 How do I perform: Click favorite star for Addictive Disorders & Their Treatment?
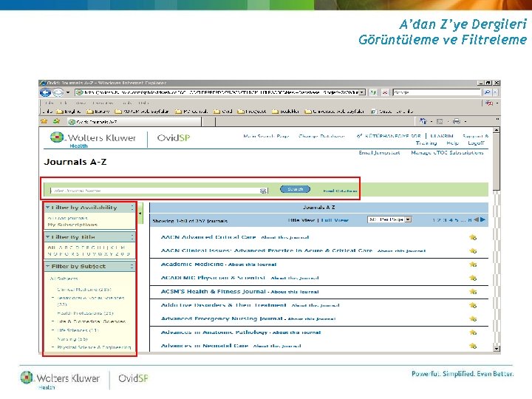click(473, 305)
